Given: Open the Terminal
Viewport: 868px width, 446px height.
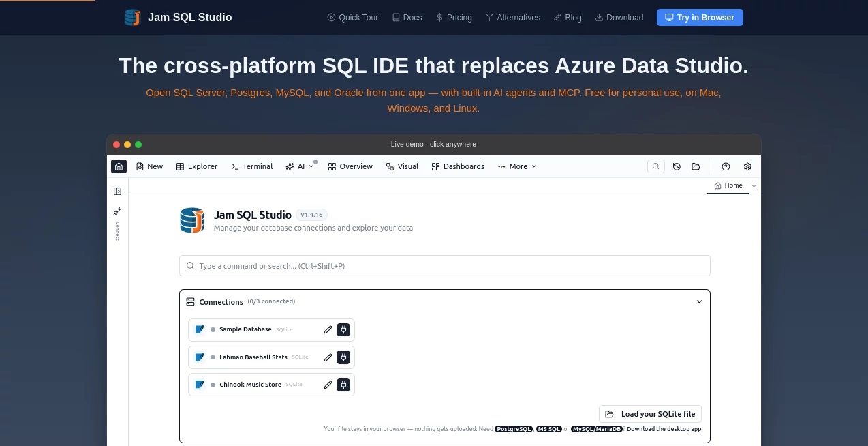Looking at the screenshot, I should point(252,166).
